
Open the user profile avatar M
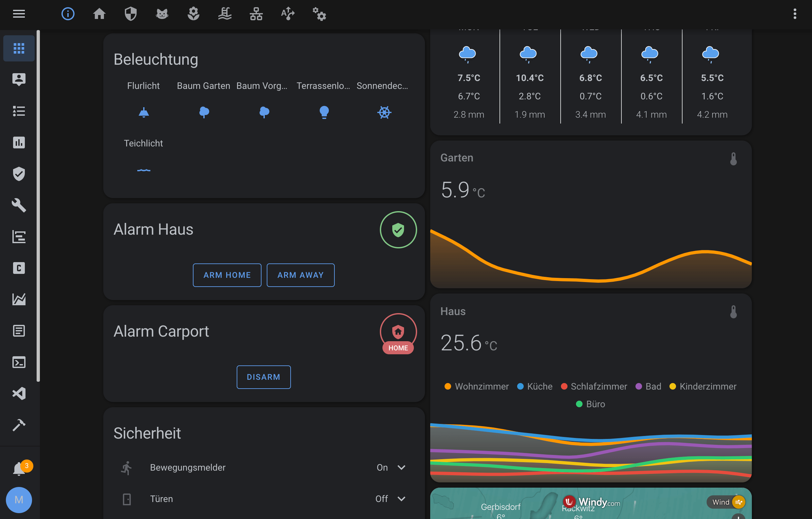point(19,500)
